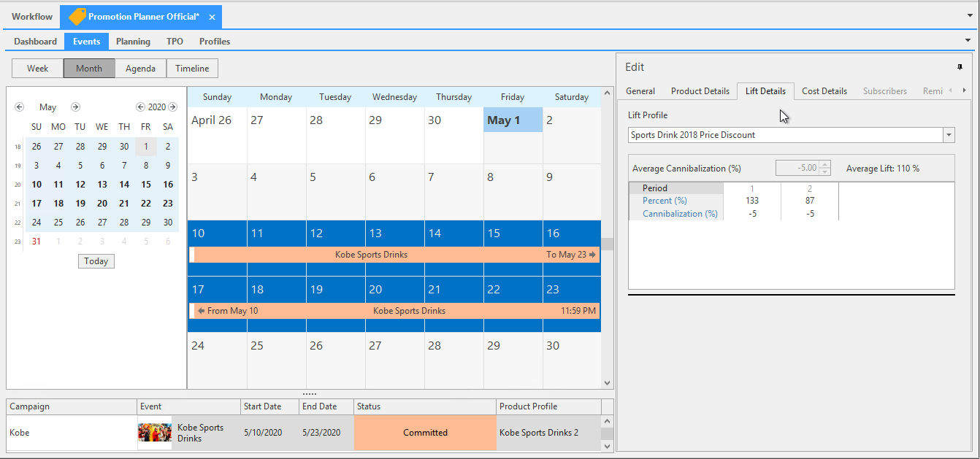Open the General tab in Edit panel
The width and height of the screenshot is (980, 459).
(x=640, y=91)
